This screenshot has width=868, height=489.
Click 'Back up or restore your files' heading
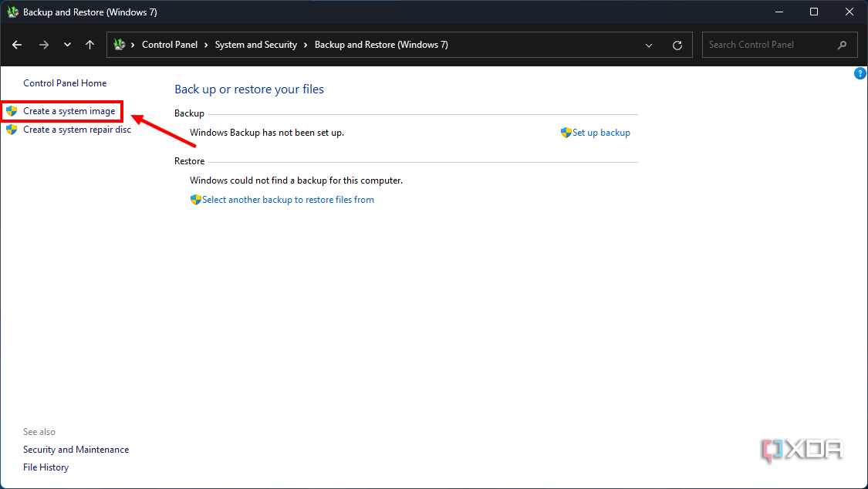249,89
